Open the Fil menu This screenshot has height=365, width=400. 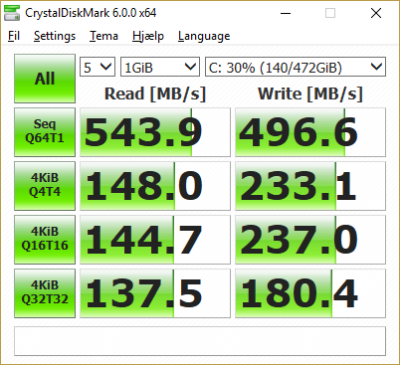point(14,36)
